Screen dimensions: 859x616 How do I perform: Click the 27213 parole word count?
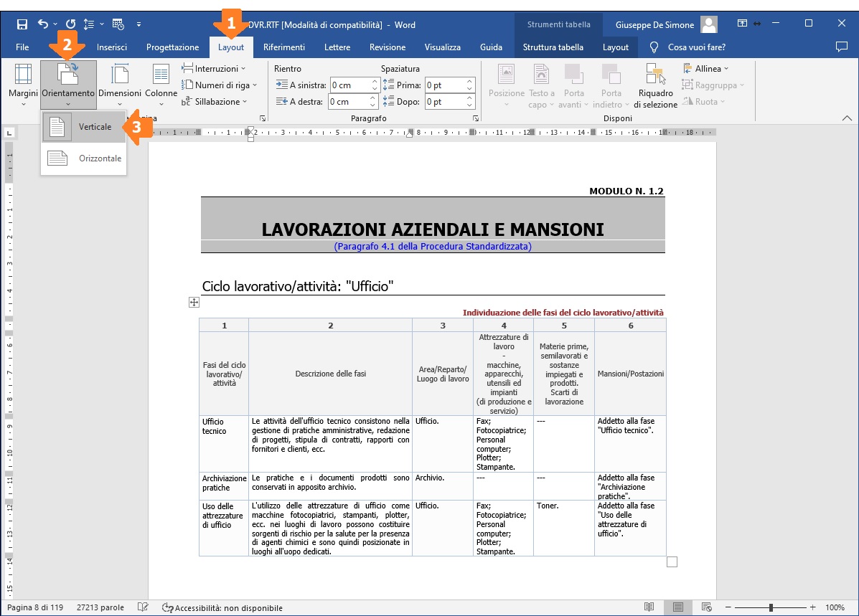(x=100, y=607)
